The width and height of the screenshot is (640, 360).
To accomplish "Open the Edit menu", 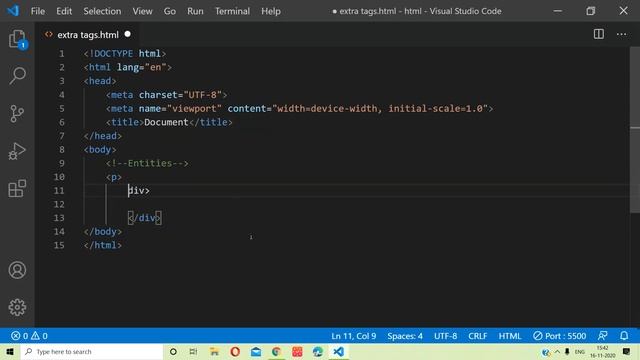I will [64, 11].
